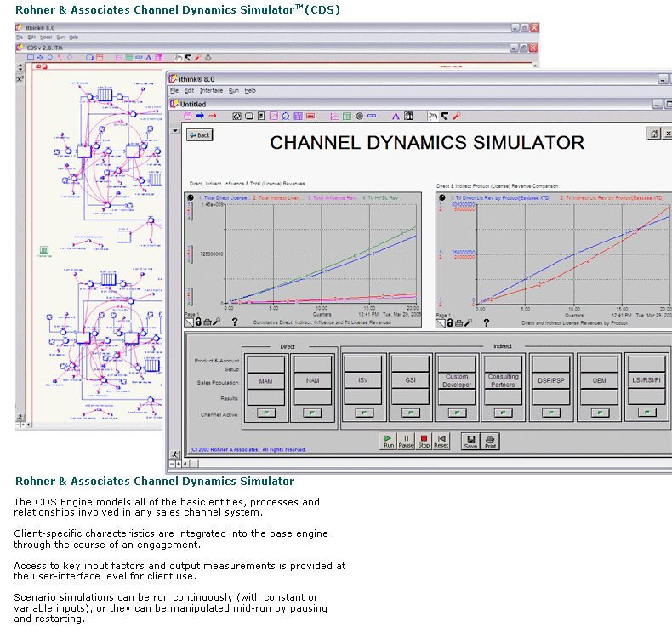Open the Results button below GSI
Screen dimensions: 672x633
[411, 396]
